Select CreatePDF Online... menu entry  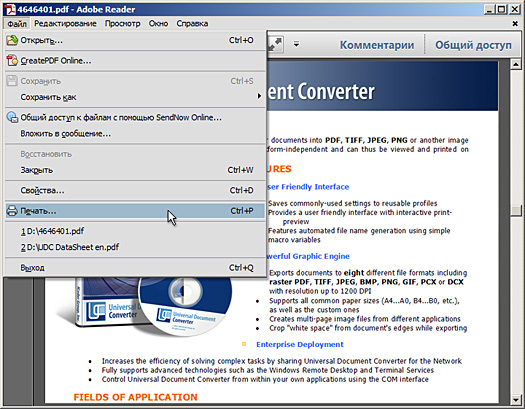pos(135,61)
